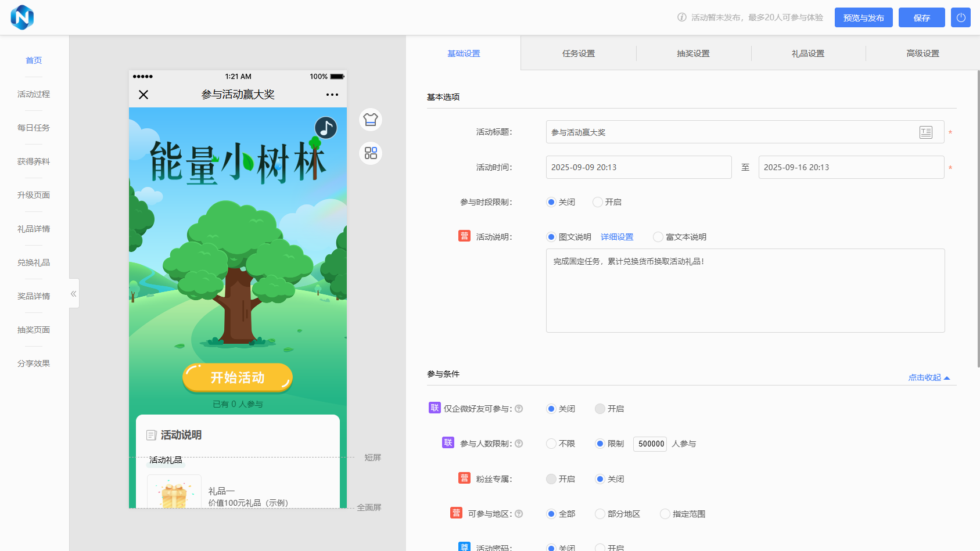Open the help question mark beside 仅企微好友可参与
The width and height of the screenshot is (980, 551).
(x=519, y=409)
